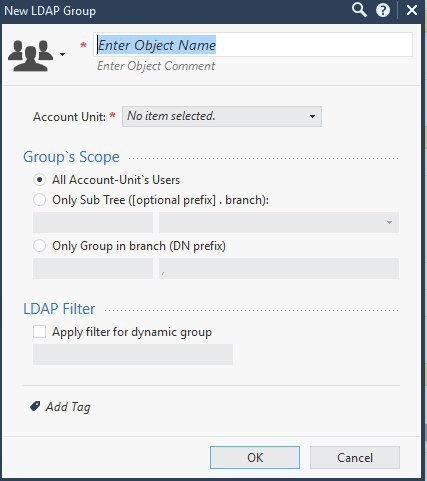427x481 pixels.
Task: Click the DN prefix branch field
Action: click(279, 268)
